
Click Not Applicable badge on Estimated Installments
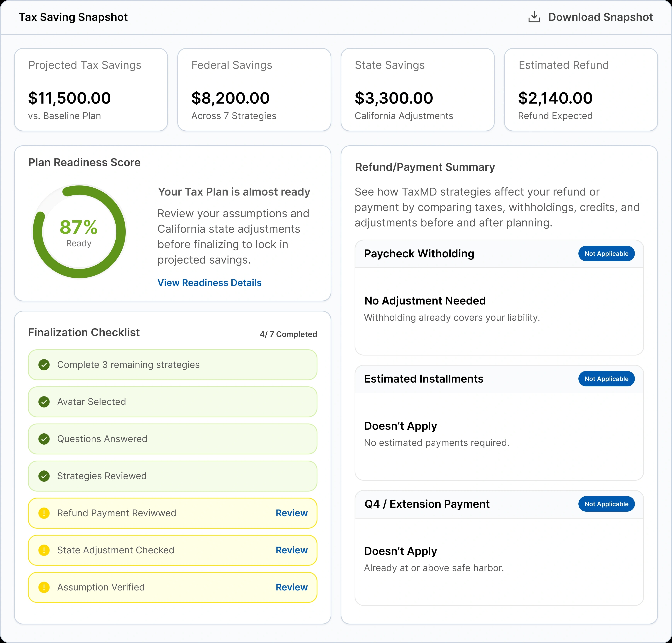[606, 379]
